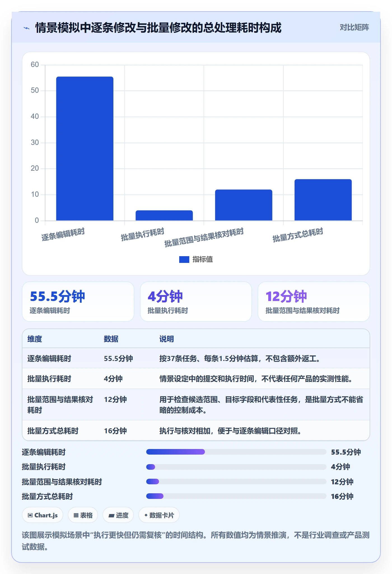Click 批量执行耗时 in the table's 维度 column
The height and width of the screenshot is (574, 392).
click(49, 379)
